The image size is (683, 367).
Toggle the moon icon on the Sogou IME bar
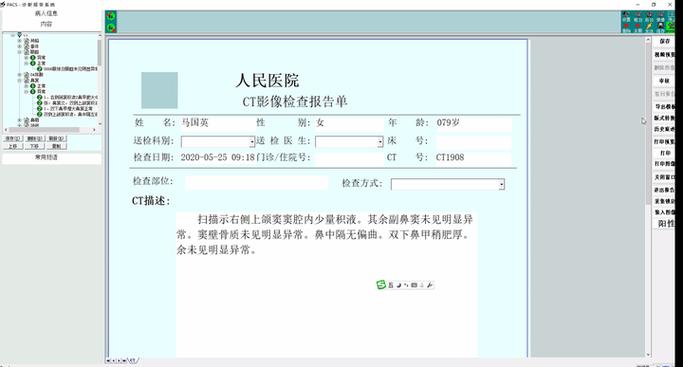pos(398,285)
